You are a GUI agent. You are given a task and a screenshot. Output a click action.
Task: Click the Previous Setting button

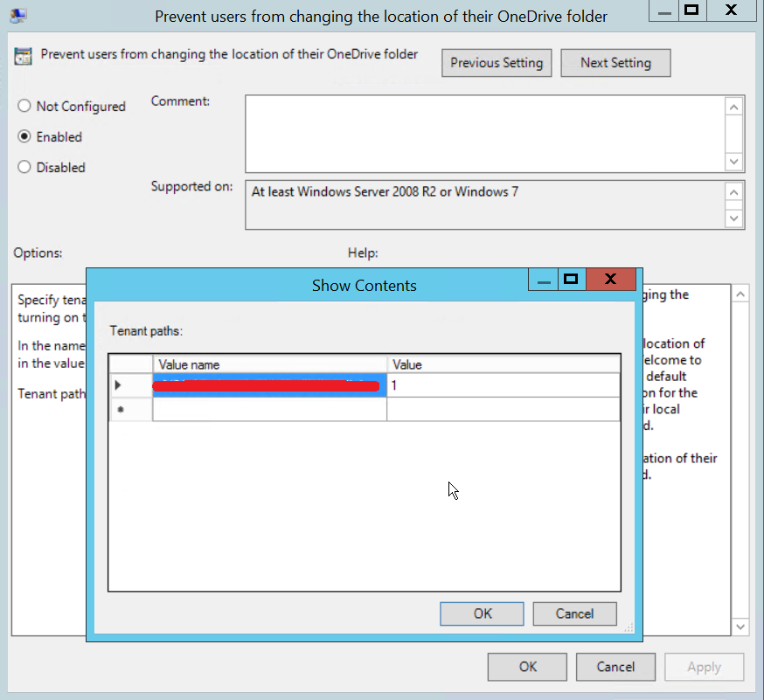(x=497, y=63)
